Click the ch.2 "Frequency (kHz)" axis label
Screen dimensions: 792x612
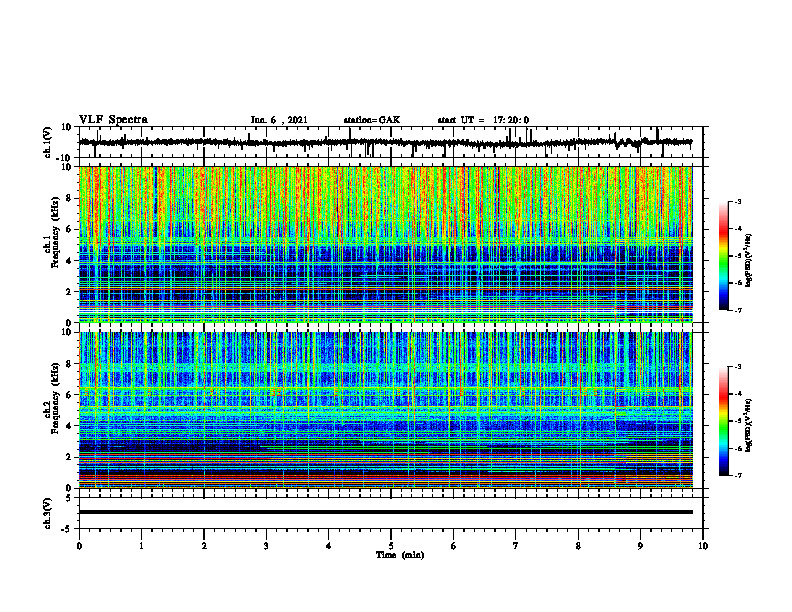pyautogui.click(x=56, y=398)
